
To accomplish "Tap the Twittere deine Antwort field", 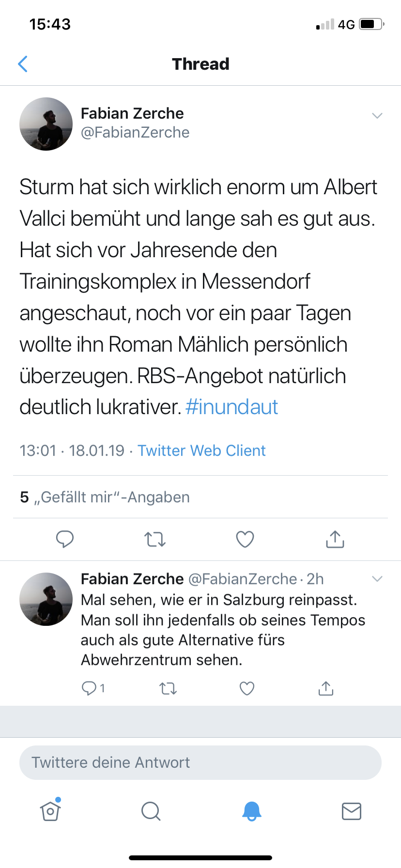I will 200,762.
